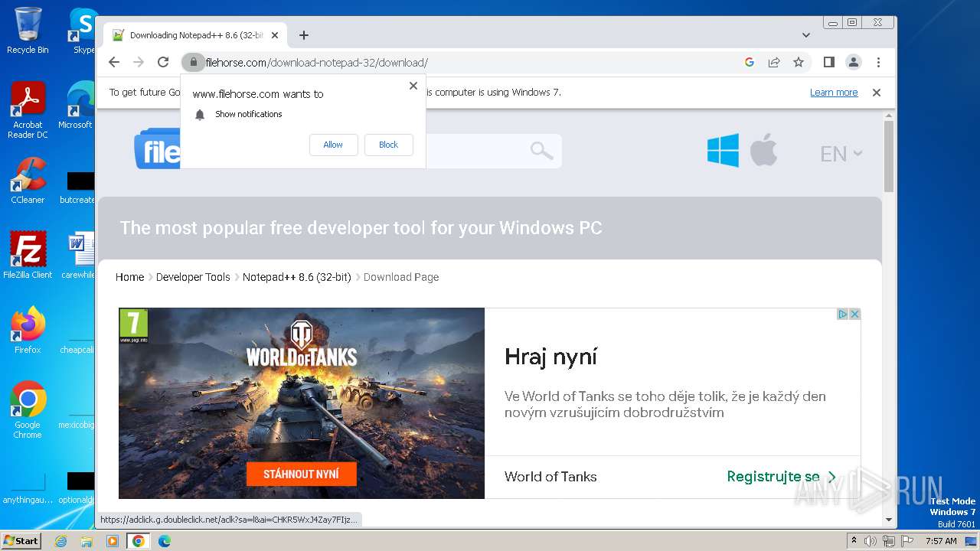This screenshot has height=551, width=980.
Task: Dismiss the notification permission popup
Action: pos(413,86)
